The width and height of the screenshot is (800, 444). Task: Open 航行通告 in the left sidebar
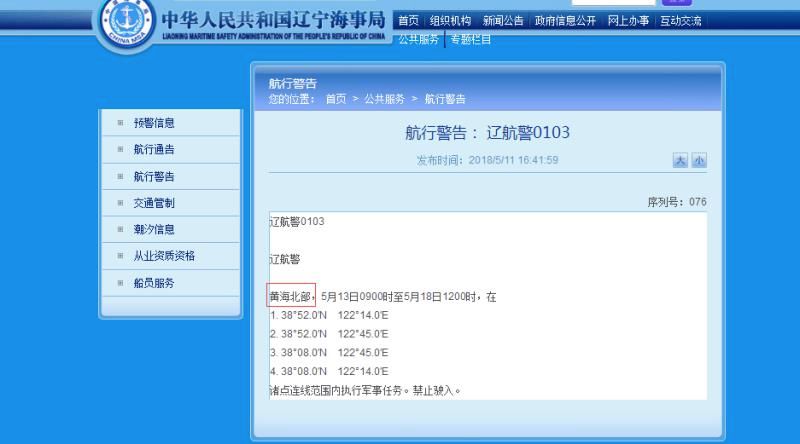[154, 150]
